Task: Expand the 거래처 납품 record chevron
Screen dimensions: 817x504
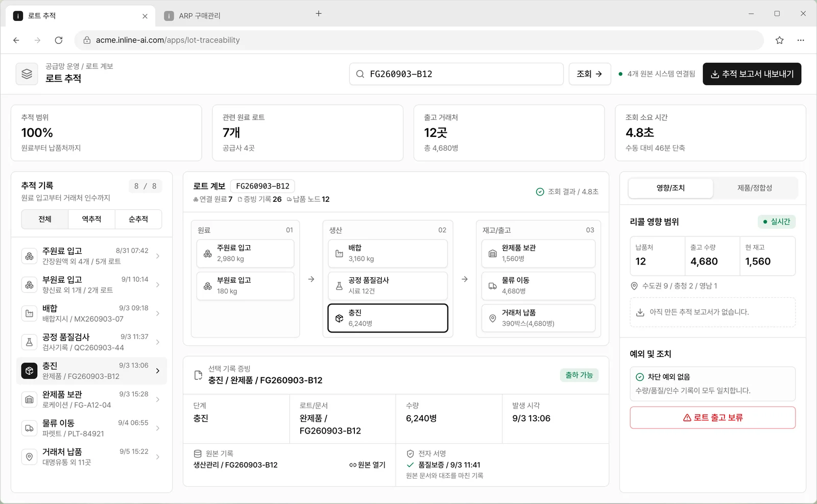Action: pyautogui.click(x=157, y=457)
